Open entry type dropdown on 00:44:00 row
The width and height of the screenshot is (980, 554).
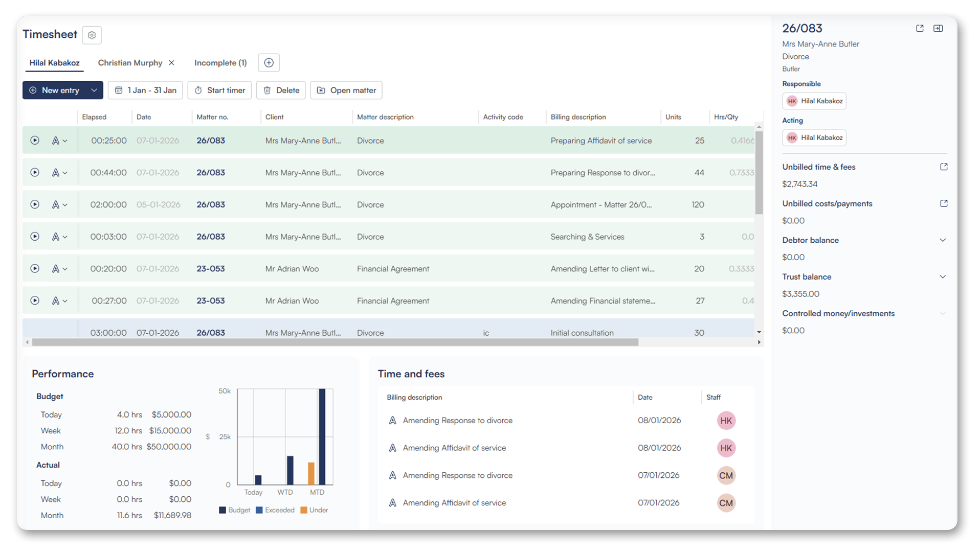(60, 173)
